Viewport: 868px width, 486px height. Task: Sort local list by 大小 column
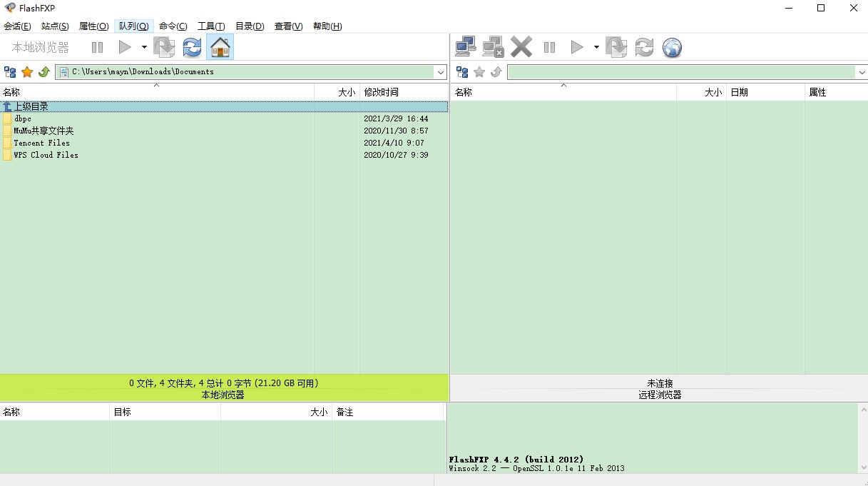click(x=337, y=92)
